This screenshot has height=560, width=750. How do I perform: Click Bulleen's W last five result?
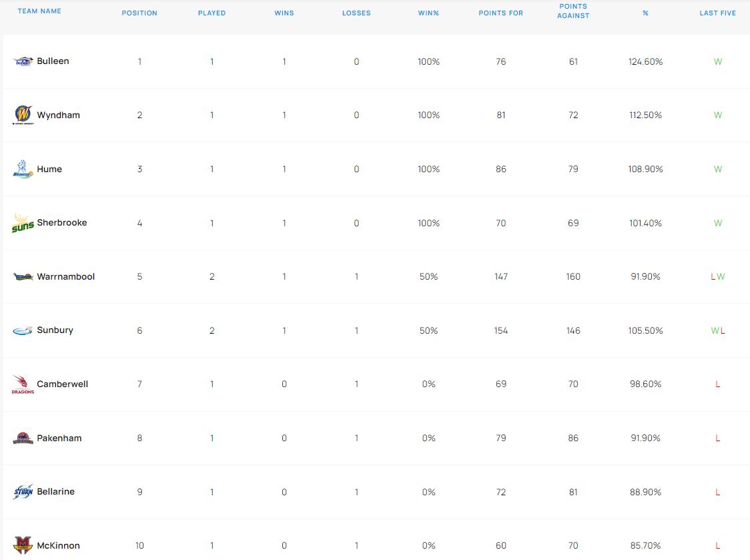click(717, 62)
